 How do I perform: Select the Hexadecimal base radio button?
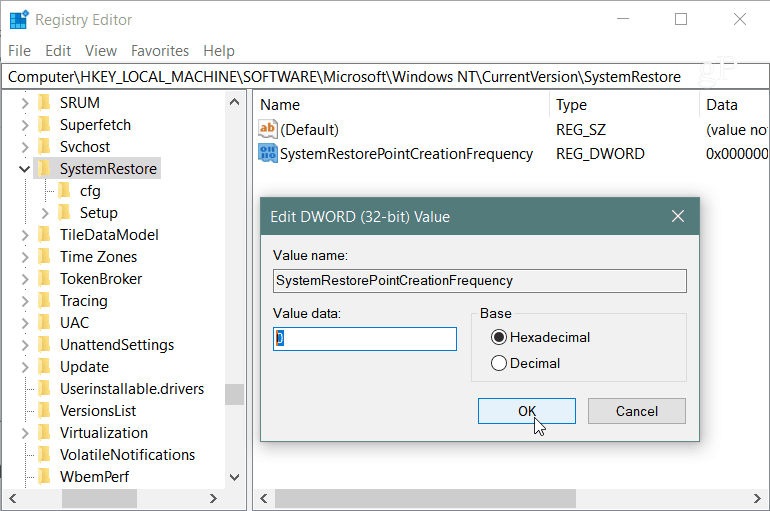coord(498,337)
